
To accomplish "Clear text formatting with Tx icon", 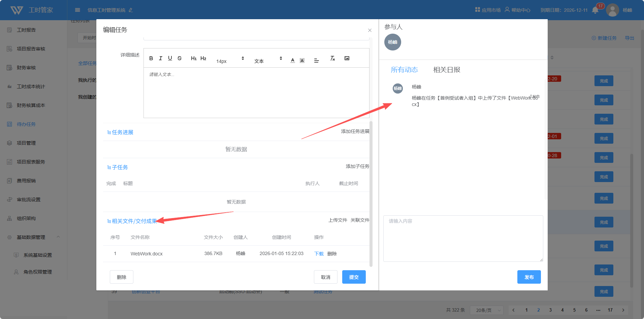I will coord(332,59).
